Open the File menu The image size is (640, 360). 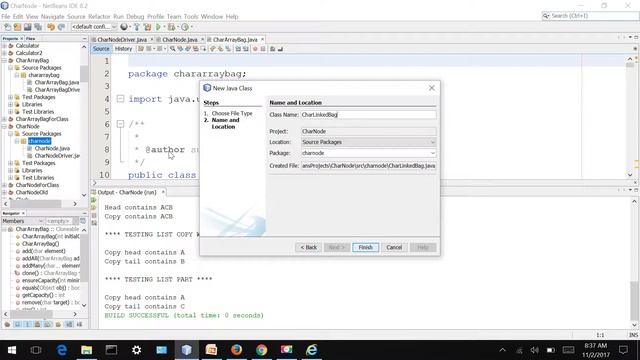pos(6,17)
